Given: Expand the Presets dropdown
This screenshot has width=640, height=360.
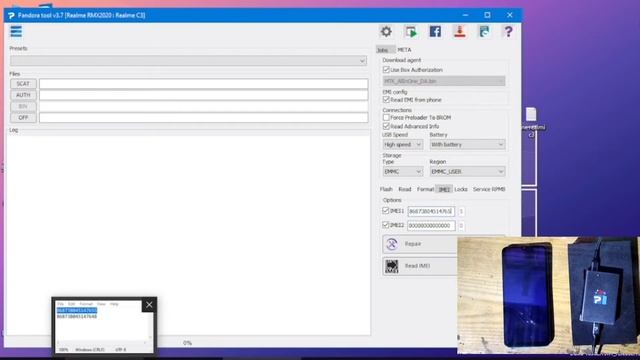Looking at the screenshot, I should 188,61.
